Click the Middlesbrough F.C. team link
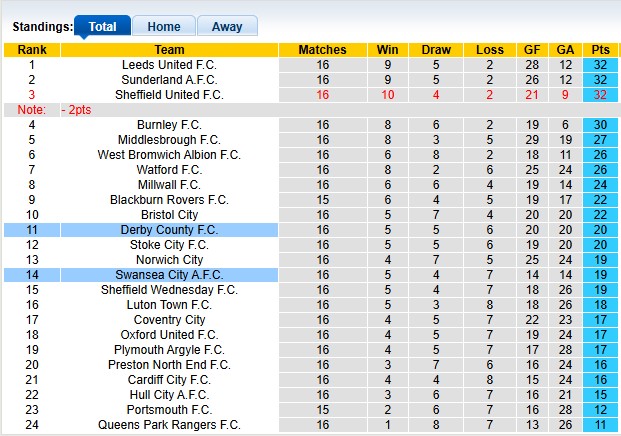This screenshot has height=436, width=621. (169, 140)
